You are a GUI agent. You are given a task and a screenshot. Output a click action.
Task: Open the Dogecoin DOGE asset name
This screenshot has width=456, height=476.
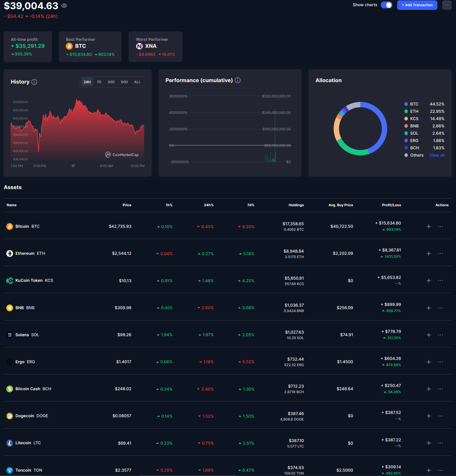click(x=32, y=416)
